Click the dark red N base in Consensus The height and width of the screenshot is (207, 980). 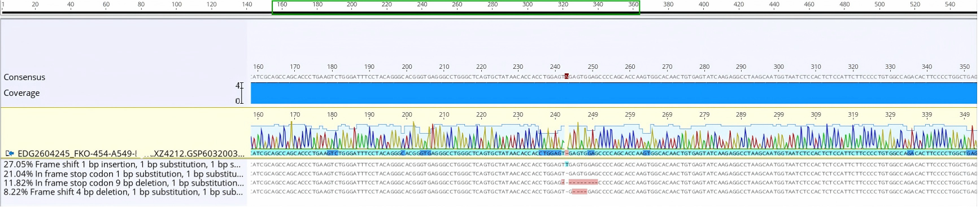click(x=567, y=77)
